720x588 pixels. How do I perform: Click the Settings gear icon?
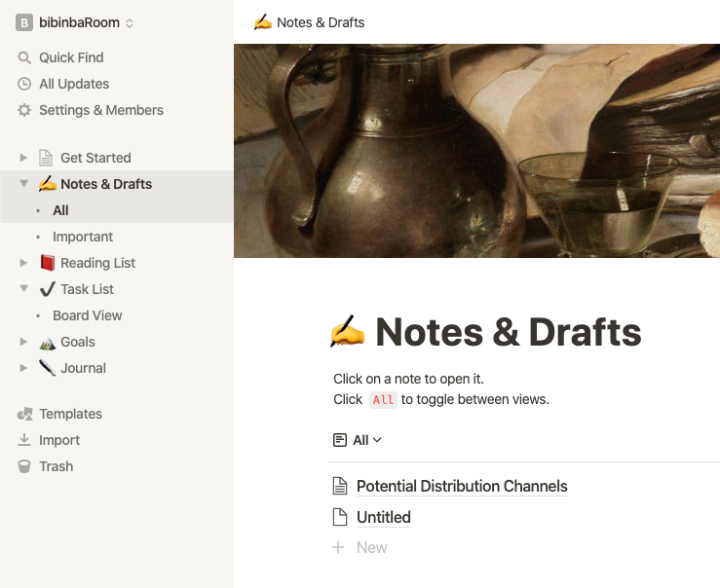click(24, 110)
